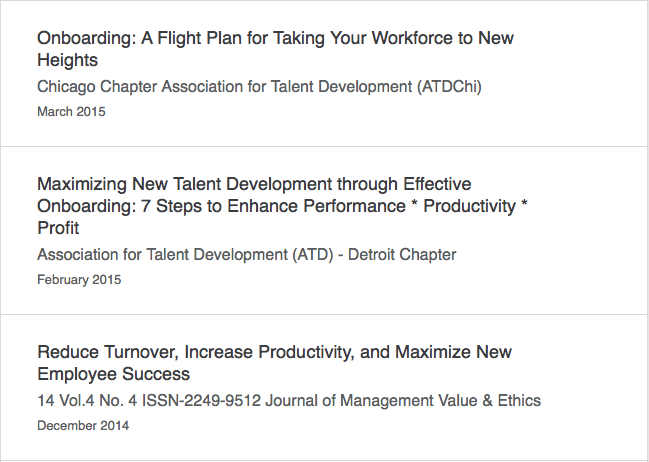Click the word Profit ending second title
The height and width of the screenshot is (462, 649).
pos(58,228)
